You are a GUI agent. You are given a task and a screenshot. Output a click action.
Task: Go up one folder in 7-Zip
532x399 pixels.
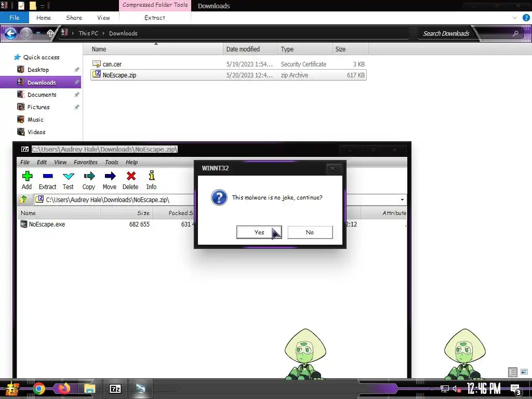(24, 199)
